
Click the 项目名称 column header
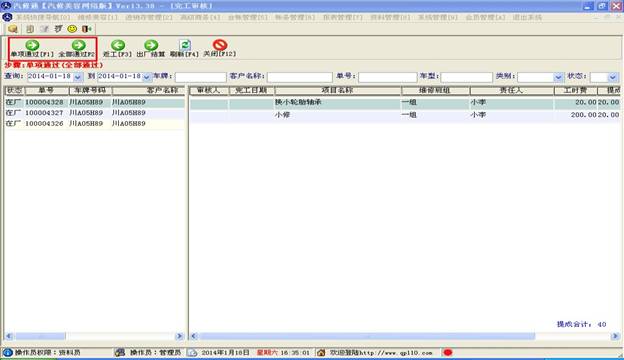tap(337, 91)
